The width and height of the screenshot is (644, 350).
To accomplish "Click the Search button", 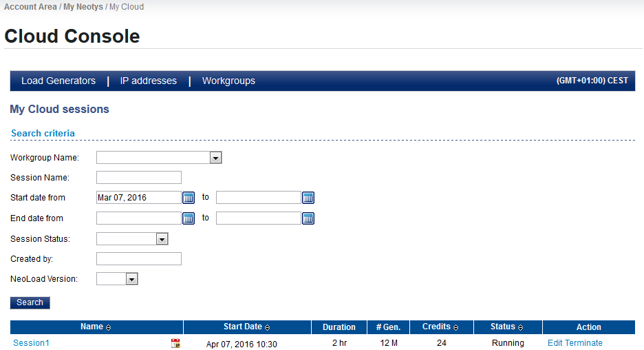I will [x=30, y=302].
